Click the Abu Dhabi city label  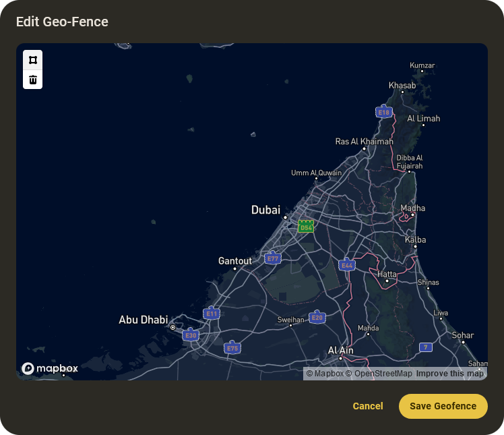coord(143,320)
